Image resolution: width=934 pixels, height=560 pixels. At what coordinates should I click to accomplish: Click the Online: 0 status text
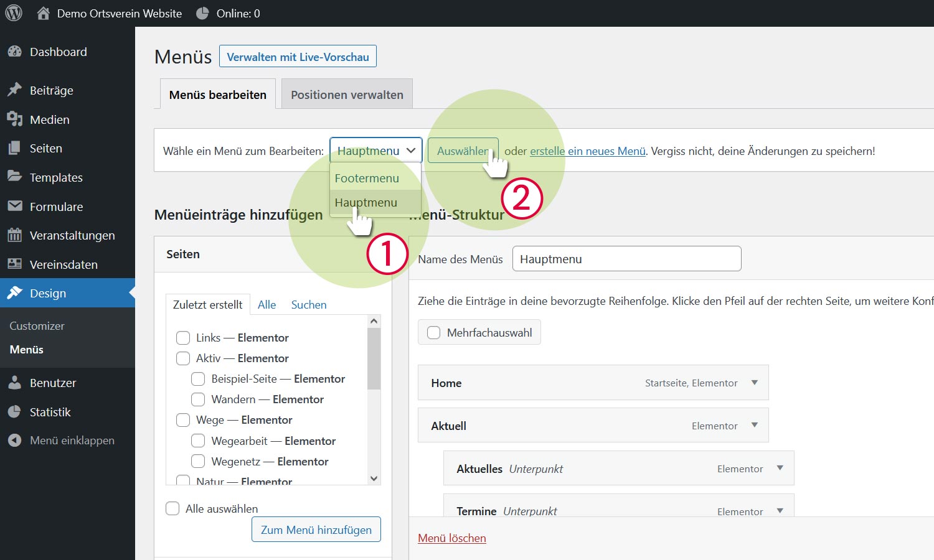238,13
